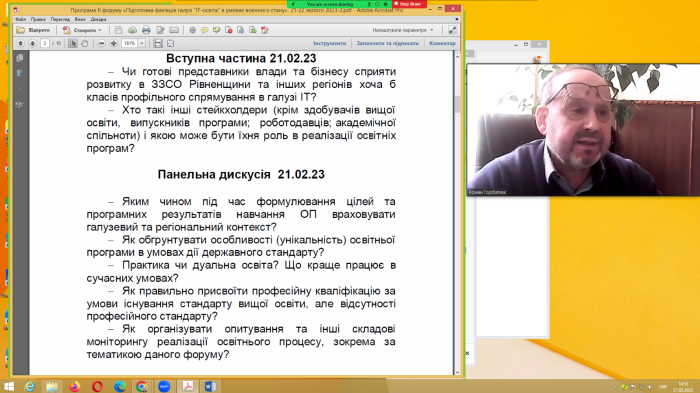Open Fill and Sign (Заповнити та підписати) pane

point(388,43)
